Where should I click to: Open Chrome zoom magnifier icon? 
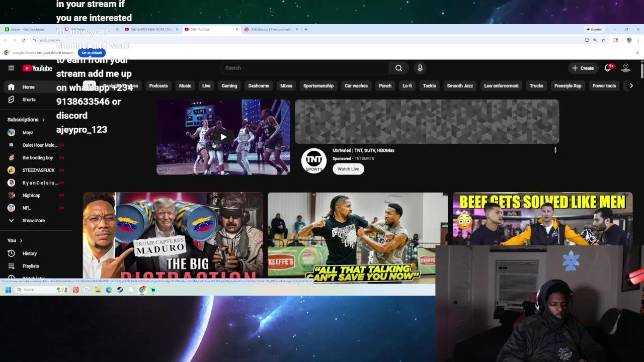tap(595, 40)
